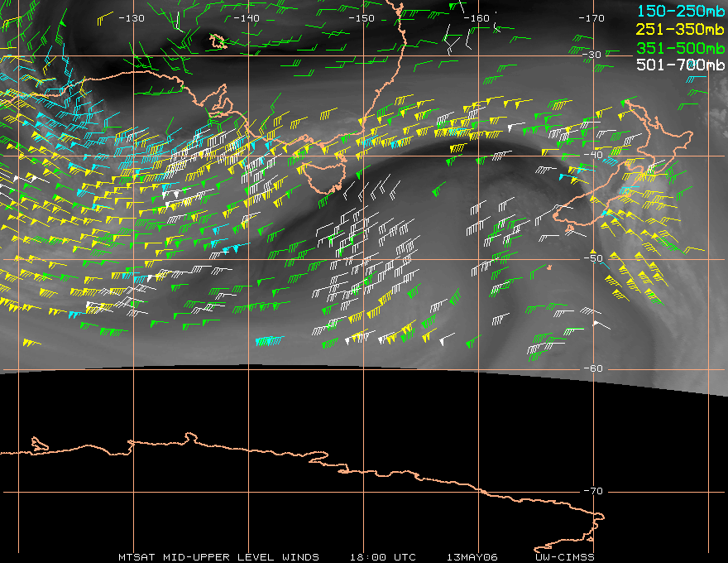Viewport: 728px width, 563px height.
Task: Click the -150 longitude label
Action: (x=362, y=18)
